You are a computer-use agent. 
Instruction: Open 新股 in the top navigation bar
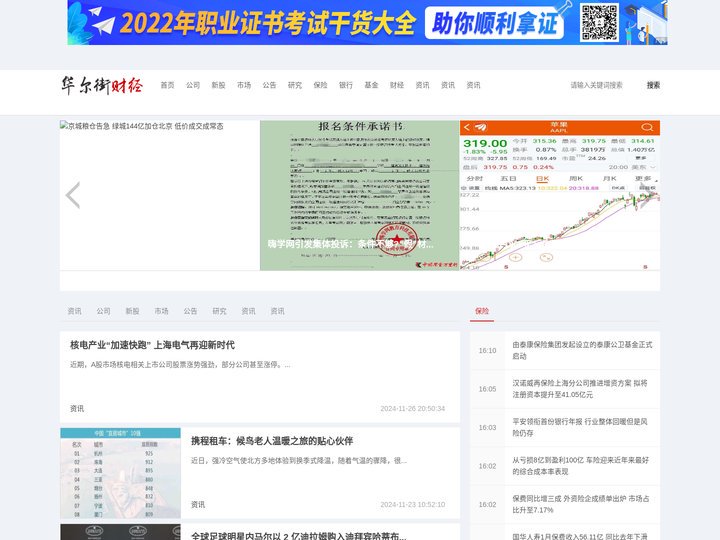[218, 85]
